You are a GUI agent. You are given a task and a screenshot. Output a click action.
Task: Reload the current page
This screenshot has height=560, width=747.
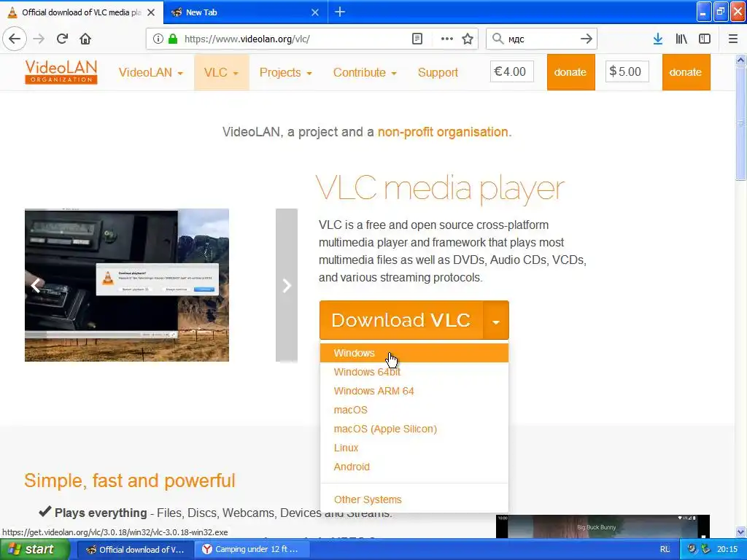63,39
